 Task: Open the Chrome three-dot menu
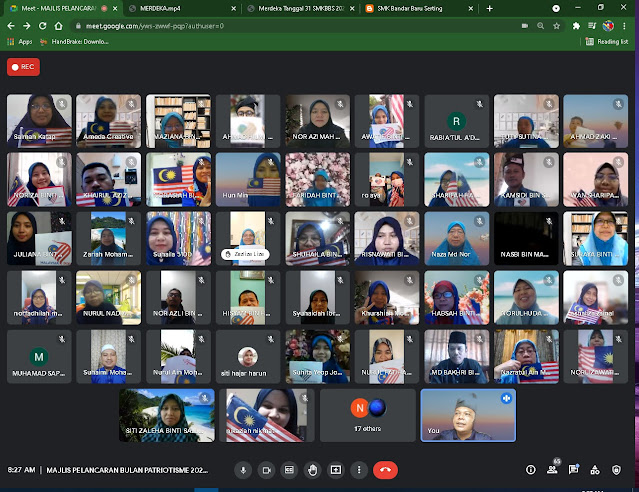pyautogui.click(x=624, y=26)
